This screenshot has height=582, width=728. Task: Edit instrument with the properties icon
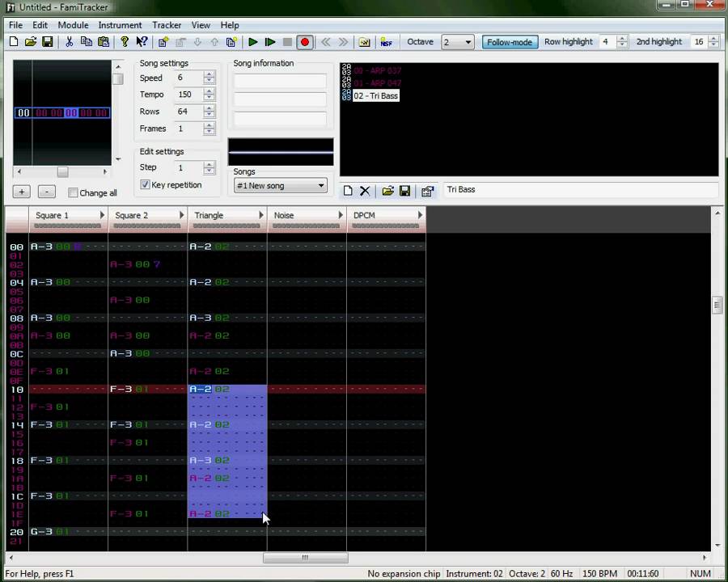coord(427,191)
